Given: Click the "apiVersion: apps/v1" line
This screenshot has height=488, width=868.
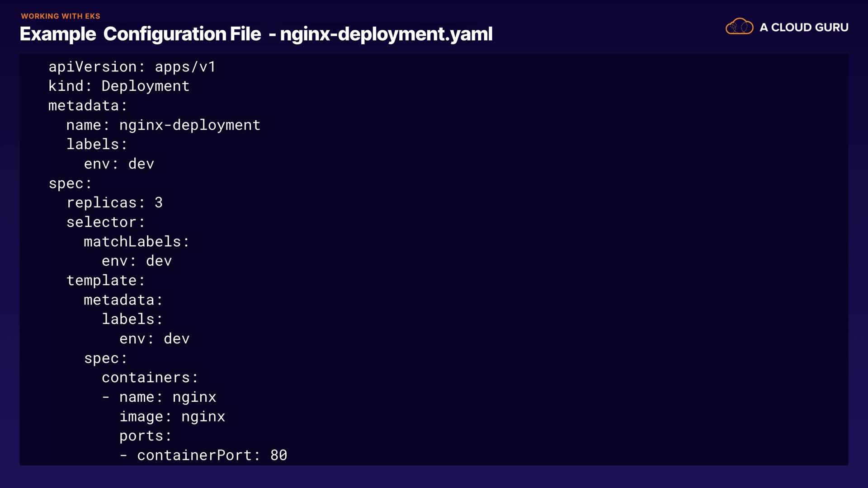Looking at the screenshot, I should point(132,67).
